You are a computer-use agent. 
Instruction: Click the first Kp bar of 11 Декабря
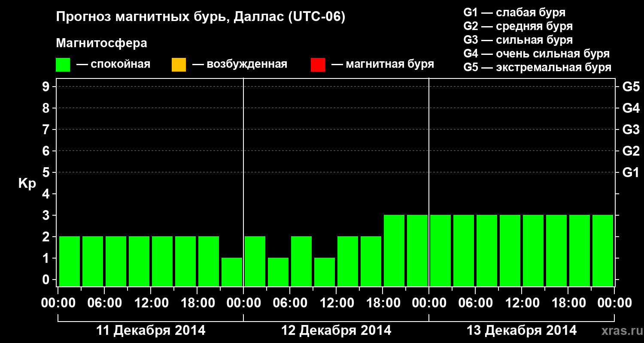(x=70, y=261)
